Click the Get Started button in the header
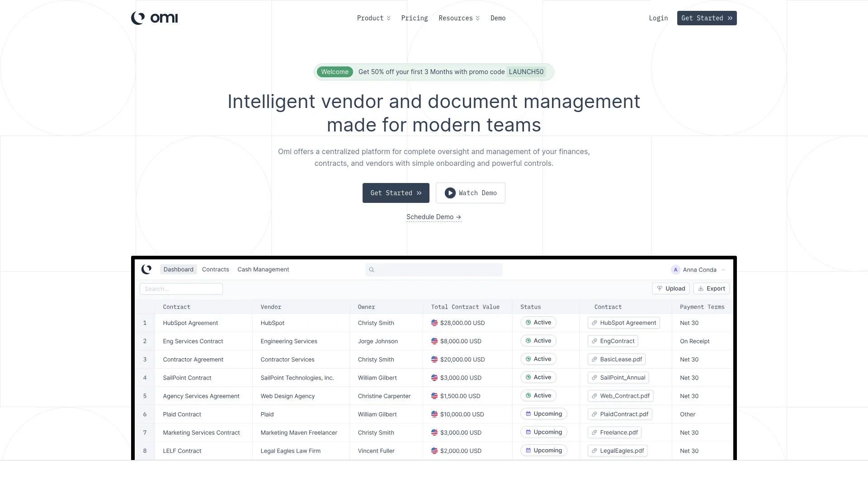 (x=707, y=18)
